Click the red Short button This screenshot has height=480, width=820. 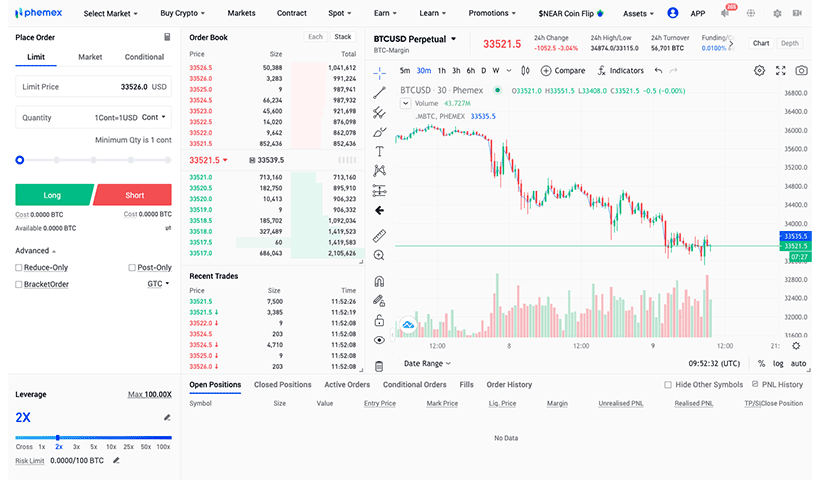pyautogui.click(x=133, y=195)
